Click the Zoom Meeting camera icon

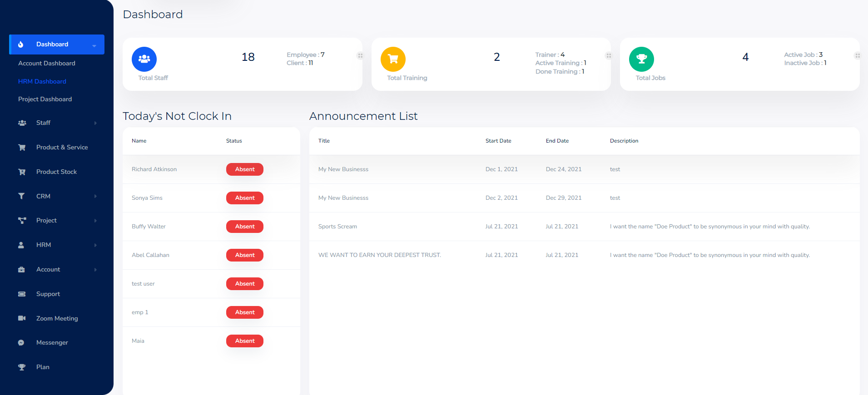pyautogui.click(x=21, y=318)
